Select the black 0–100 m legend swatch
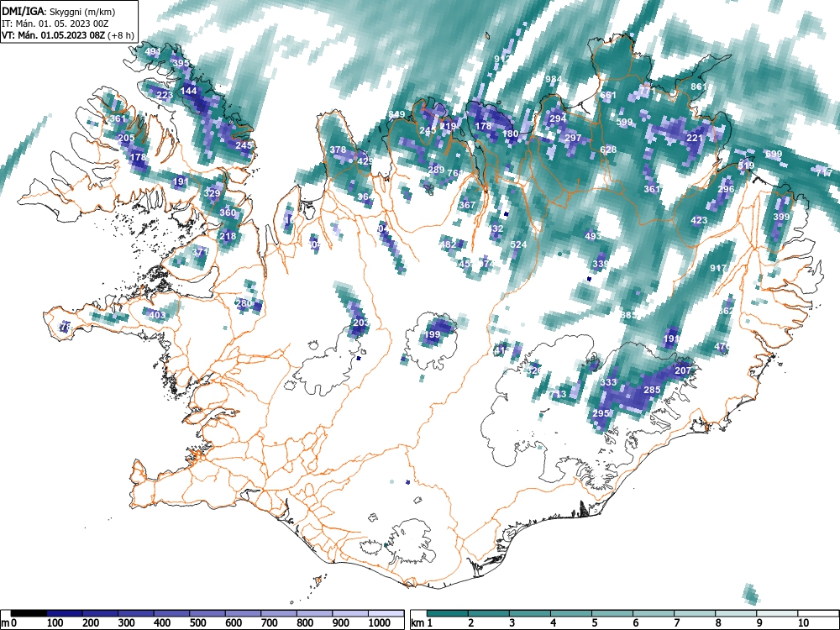840x630 pixels. click(x=29, y=613)
